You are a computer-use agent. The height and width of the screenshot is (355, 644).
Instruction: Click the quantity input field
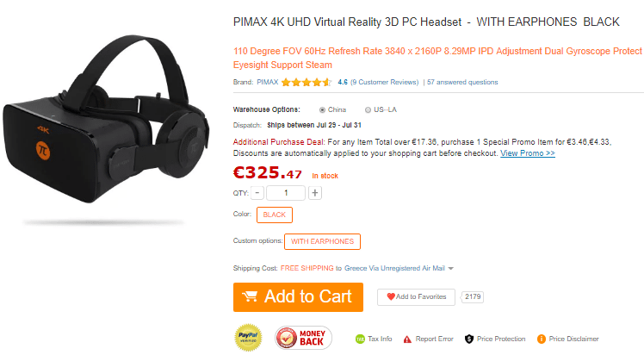click(x=286, y=193)
